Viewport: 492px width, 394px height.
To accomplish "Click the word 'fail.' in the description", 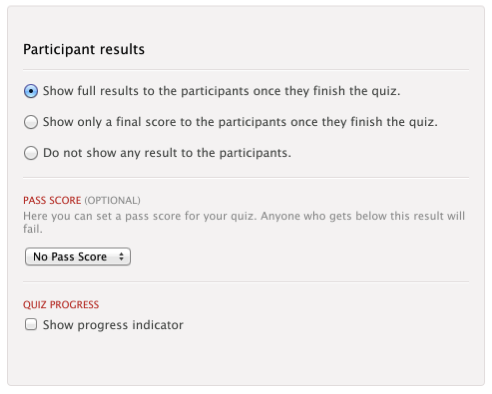I will 33,229.
